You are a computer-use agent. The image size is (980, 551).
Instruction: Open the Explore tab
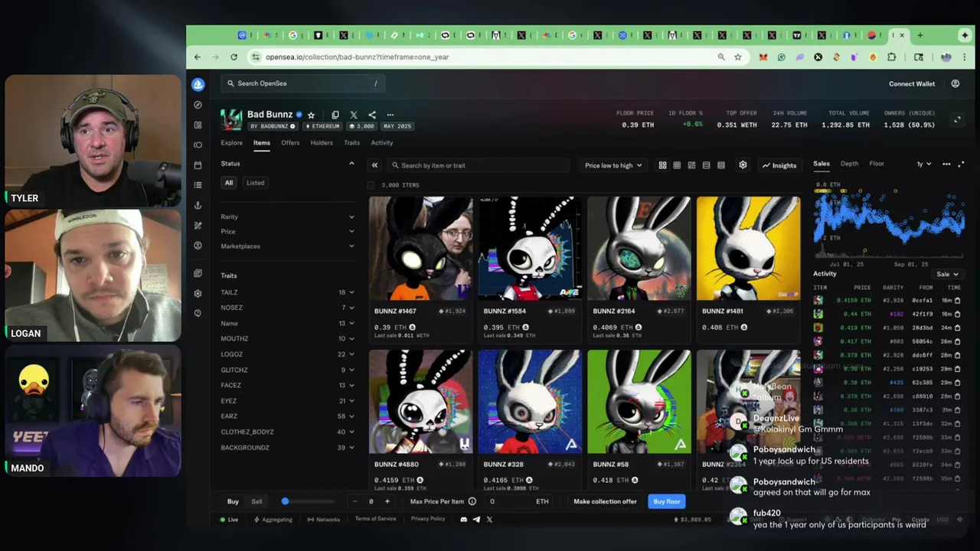(231, 143)
